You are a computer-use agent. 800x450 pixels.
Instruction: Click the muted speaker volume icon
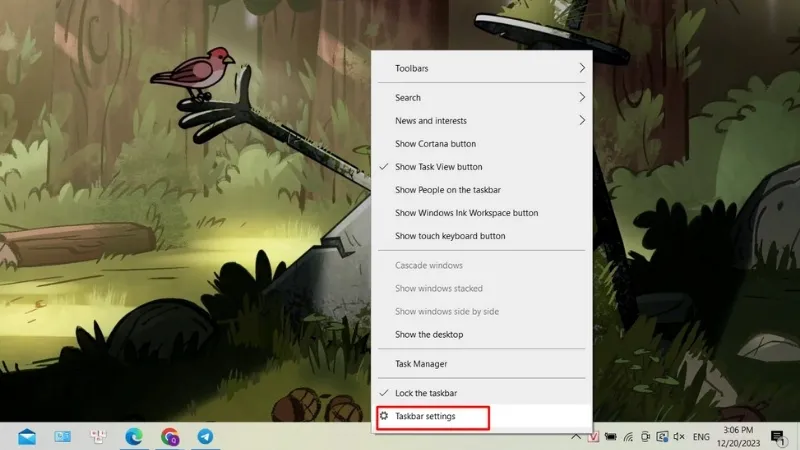[x=679, y=437]
